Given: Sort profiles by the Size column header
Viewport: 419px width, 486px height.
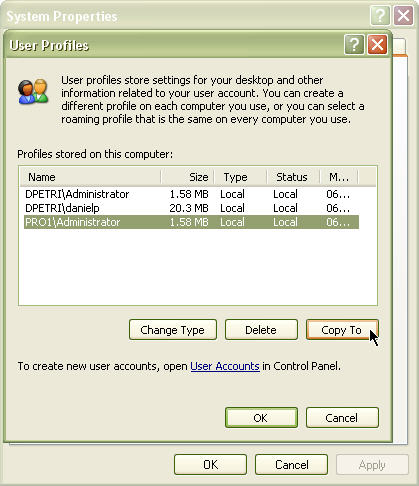Looking at the screenshot, I should [187, 177].
